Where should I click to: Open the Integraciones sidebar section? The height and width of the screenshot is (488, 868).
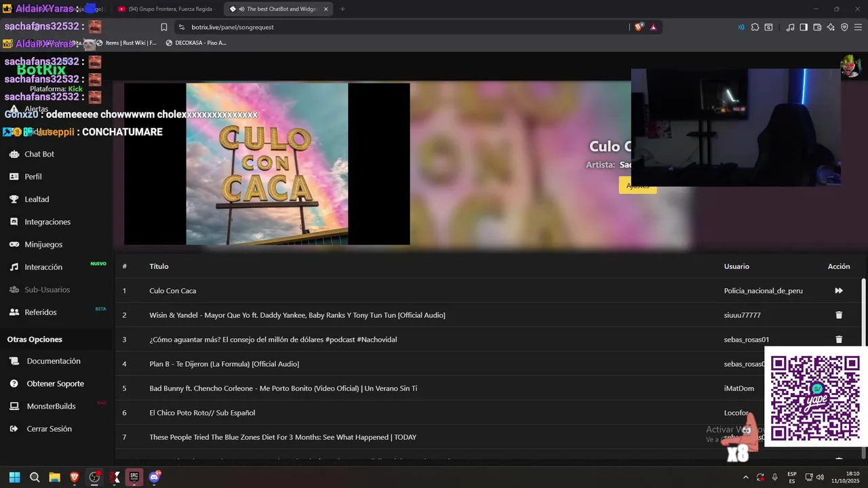[x=47, y=222]
